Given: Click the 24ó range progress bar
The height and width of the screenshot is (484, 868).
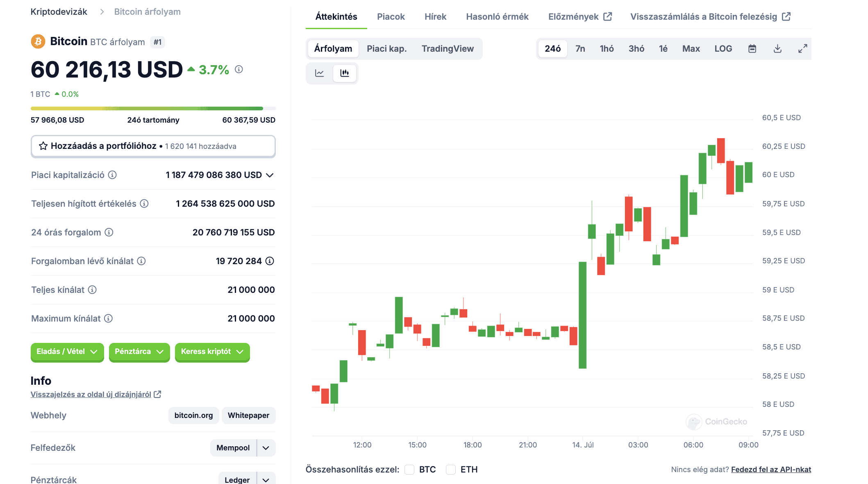Looking at the screenshot, I should [x=153, y=109].
